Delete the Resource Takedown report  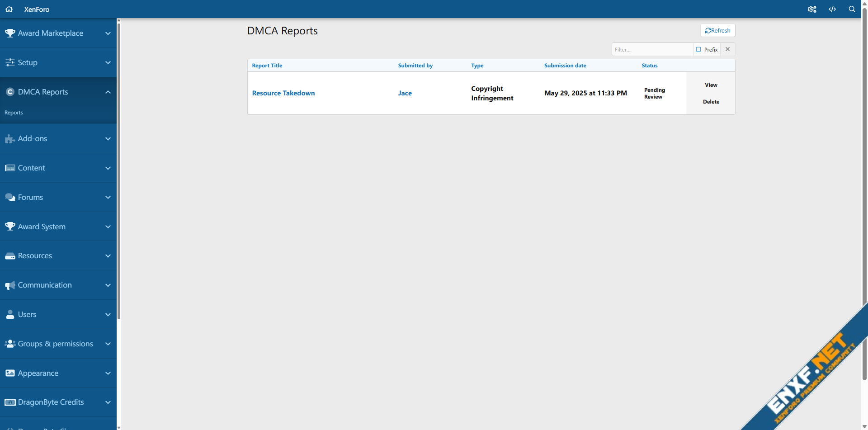click(x=711, y=102)
